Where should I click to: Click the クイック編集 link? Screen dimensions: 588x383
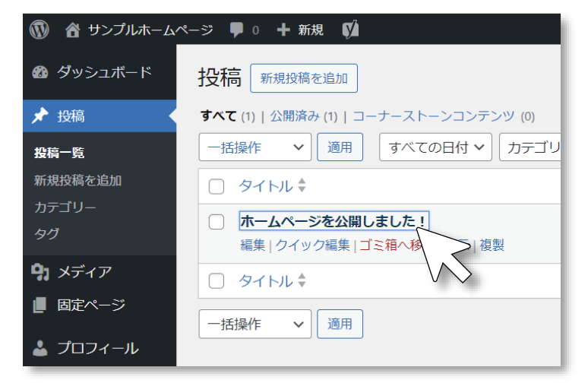(x=313, y=245)
